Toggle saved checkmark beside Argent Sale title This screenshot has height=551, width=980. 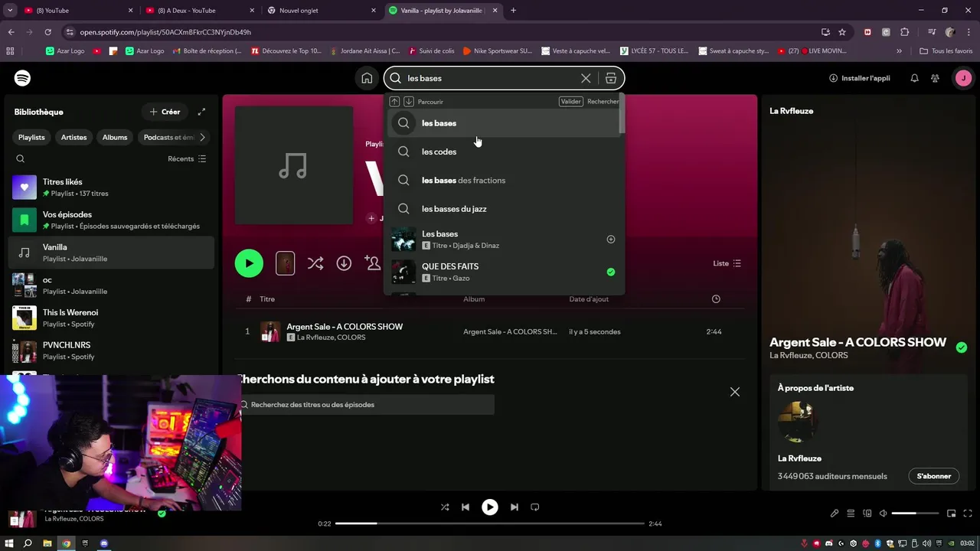(962, 347)
